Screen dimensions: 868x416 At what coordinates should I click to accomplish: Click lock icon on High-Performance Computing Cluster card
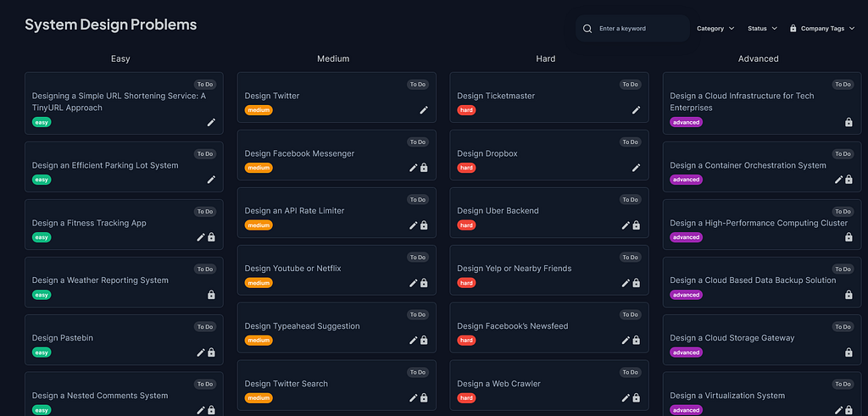coord(849,237)
